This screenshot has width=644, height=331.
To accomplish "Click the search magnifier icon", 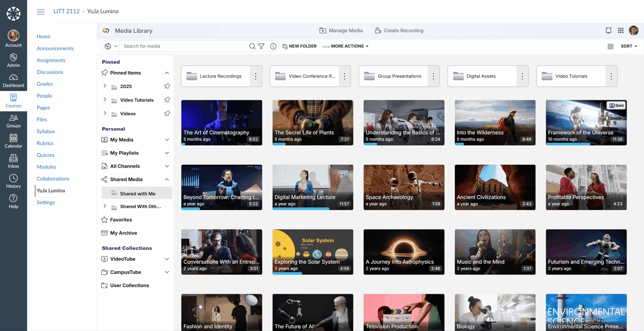I will (252, 46).
